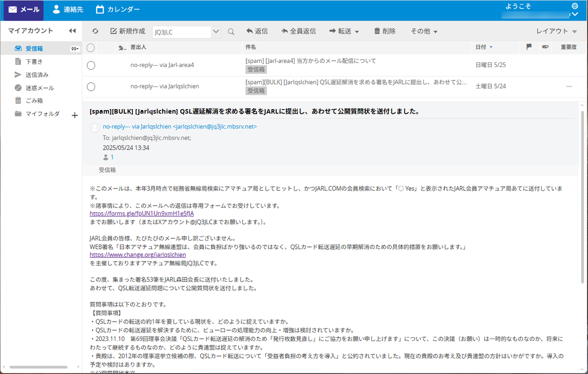Run search with magnifier icon
The image size is (588, 374).
point(231,32)
